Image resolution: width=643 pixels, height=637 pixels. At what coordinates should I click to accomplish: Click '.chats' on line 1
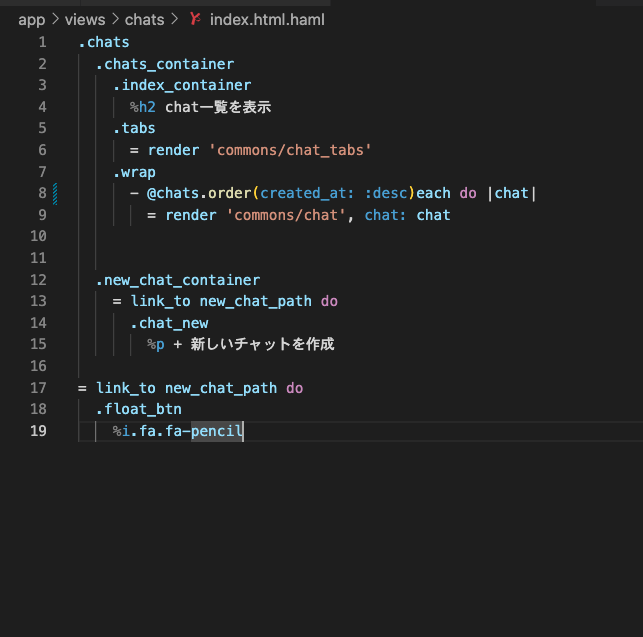click(104, 42)
